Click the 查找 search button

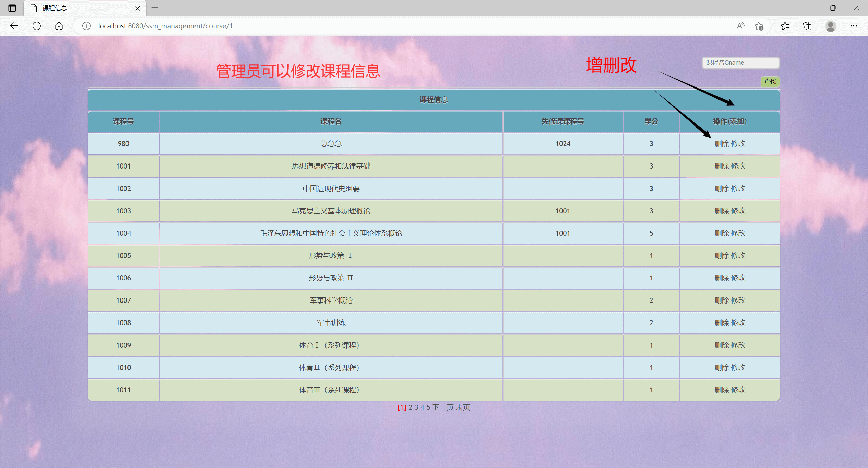point(770,81)
